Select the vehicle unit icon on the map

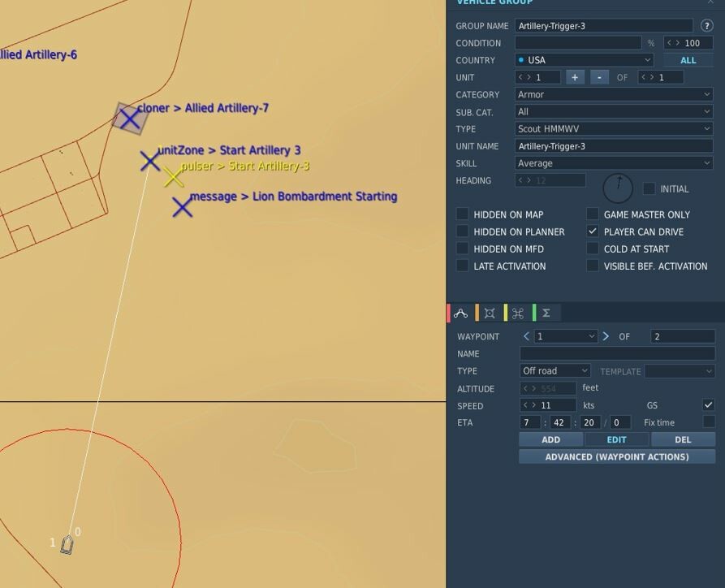coord(67,544)
